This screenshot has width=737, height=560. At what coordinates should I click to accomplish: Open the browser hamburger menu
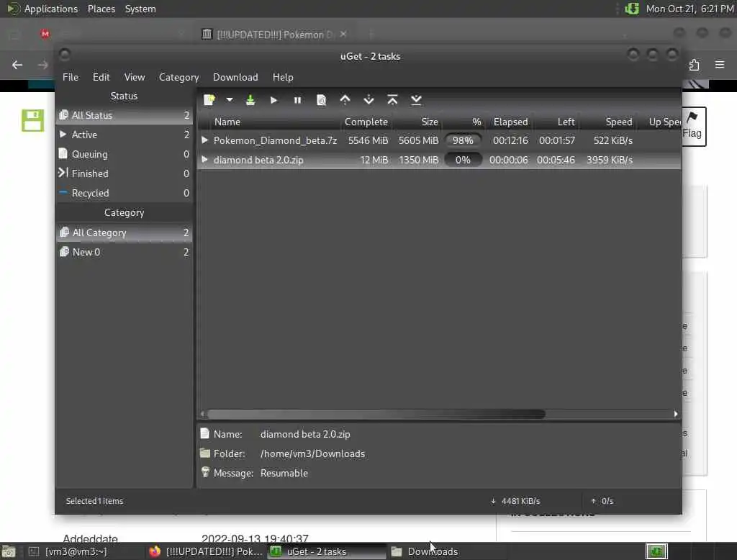(x=720, y=64)
